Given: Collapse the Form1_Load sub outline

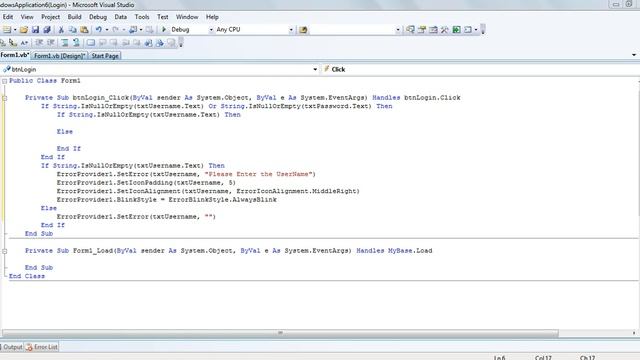Looking at the screenshot, I should point(4,251).
